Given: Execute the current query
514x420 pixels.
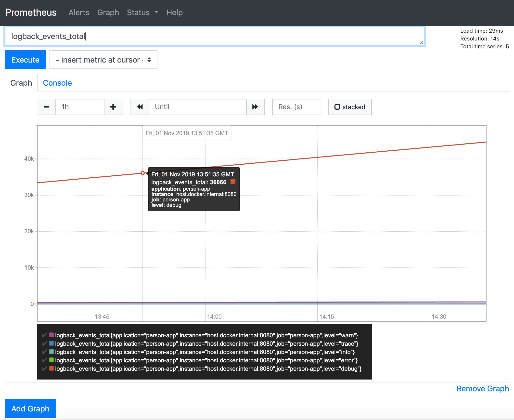Looking at the screenshot, I should (25, 59).
